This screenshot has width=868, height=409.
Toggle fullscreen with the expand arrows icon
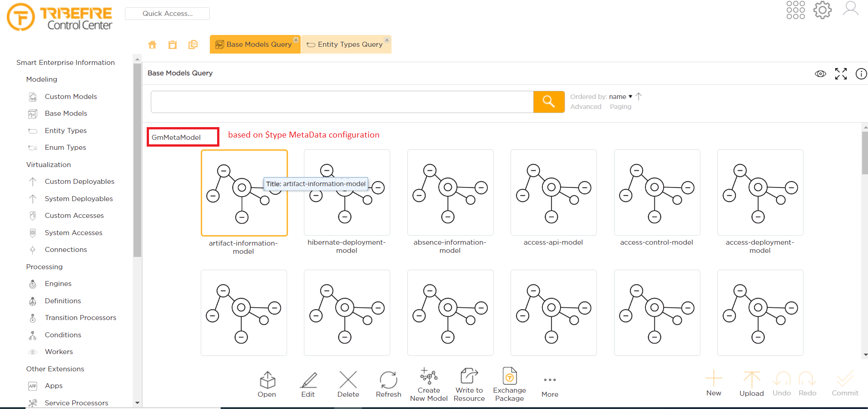click(x=841, y=74)
